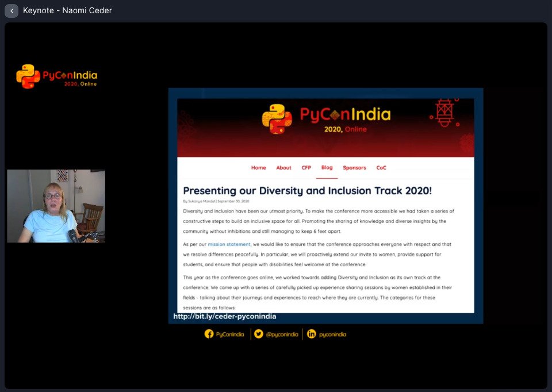The width and height of the screenshot is (552, 392).
Task: Click the Facebook PyConIndia icon
Action: (209, 333)
